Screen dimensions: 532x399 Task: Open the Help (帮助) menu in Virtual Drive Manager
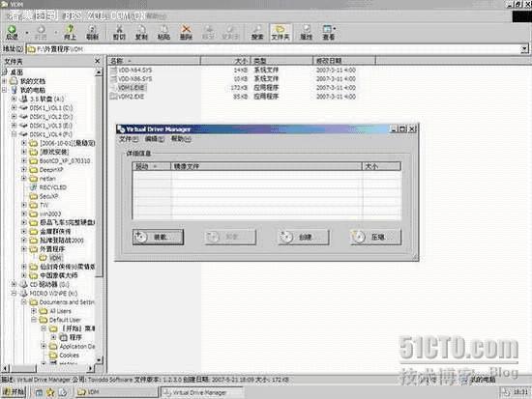click(181, 139)
